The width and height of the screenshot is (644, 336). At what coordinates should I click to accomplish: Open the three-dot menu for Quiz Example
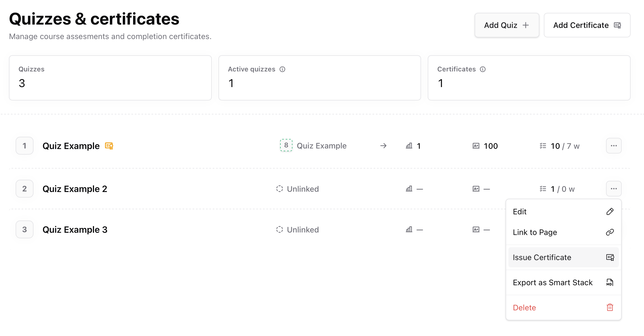[x=614, y=146]
